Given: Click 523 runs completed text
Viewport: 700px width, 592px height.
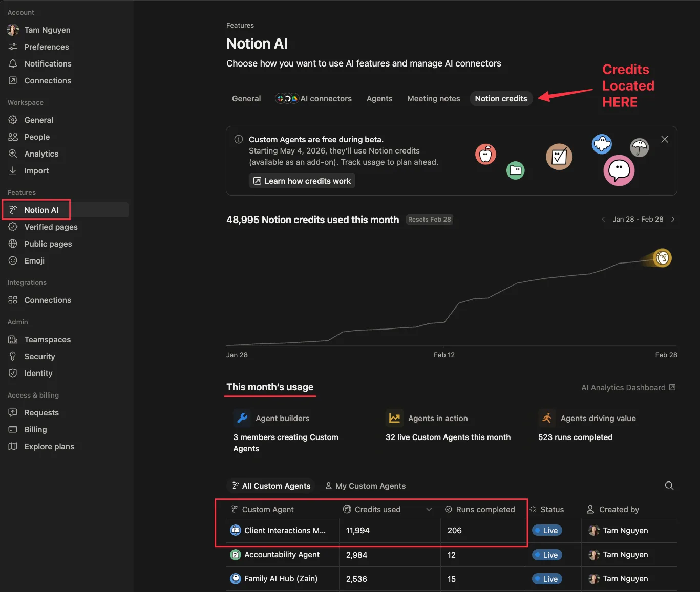Looking at the screenshot, I should point(575,437).
